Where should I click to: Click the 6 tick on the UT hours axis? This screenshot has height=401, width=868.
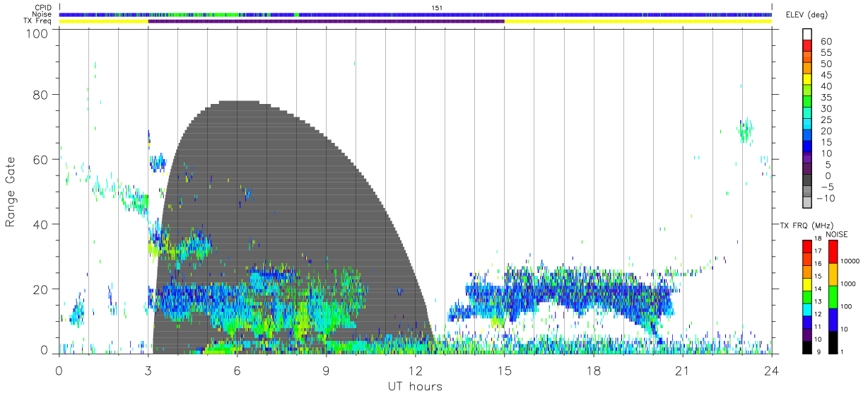pyautogui.click(x=237, y=370)
